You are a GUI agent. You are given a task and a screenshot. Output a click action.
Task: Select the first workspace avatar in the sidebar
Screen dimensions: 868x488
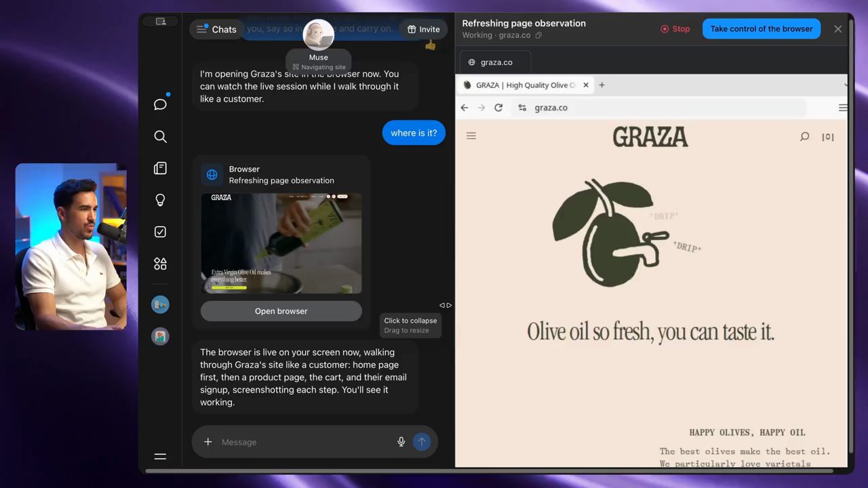click(160, 304)
